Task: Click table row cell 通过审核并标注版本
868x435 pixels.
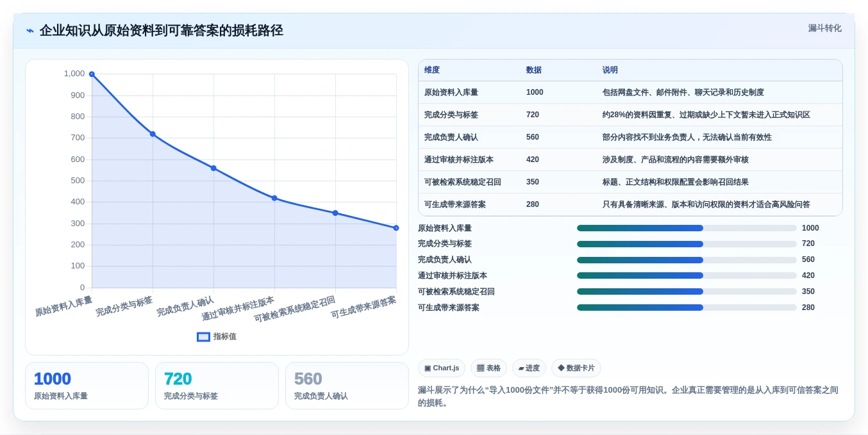Action: tap(459, 160)
